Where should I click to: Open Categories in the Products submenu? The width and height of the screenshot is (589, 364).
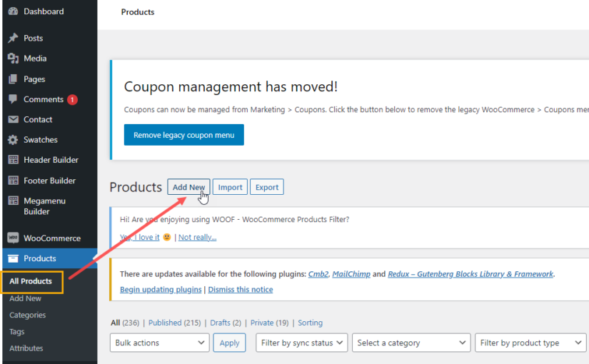(27, 315)
